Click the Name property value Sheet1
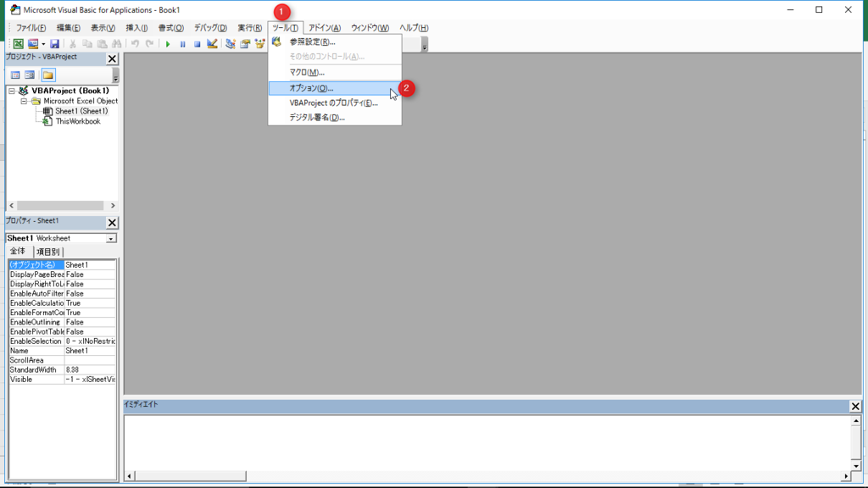 [90, 351]
